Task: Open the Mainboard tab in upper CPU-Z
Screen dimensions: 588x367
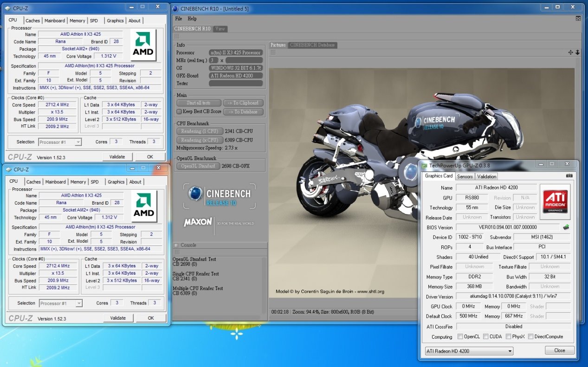Action: point(55,20)
